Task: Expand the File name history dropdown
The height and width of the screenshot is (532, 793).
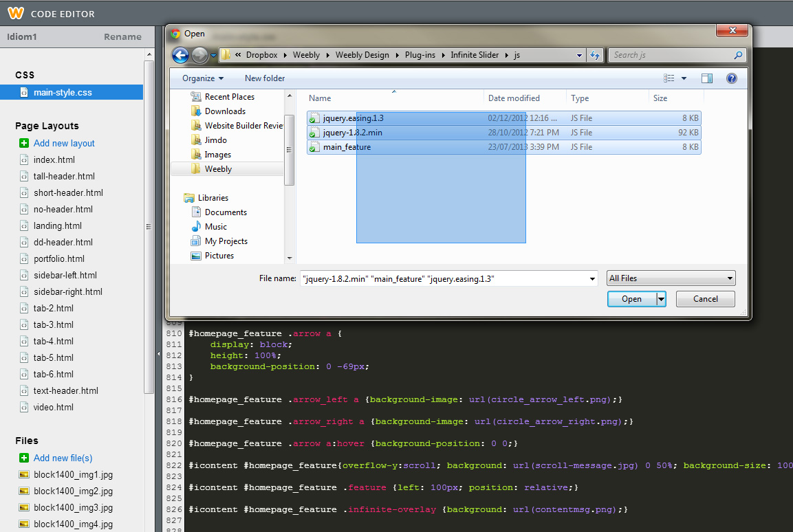Action: pos(592,278)
